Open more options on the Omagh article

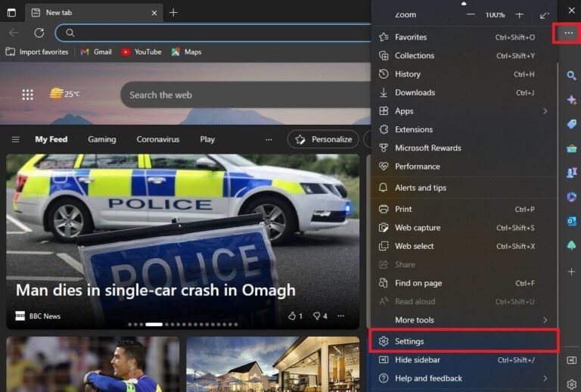(341, 316)
